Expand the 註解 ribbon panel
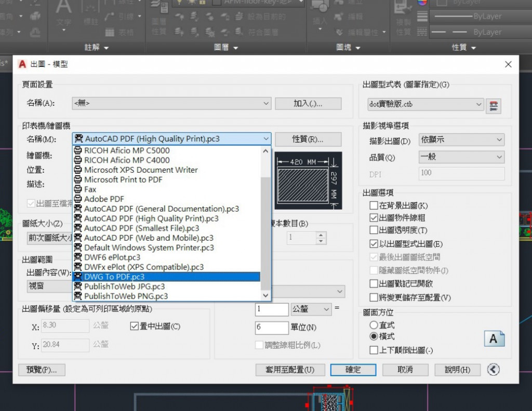The width and height of the screenshot is (532, 411). coord(97,48)
